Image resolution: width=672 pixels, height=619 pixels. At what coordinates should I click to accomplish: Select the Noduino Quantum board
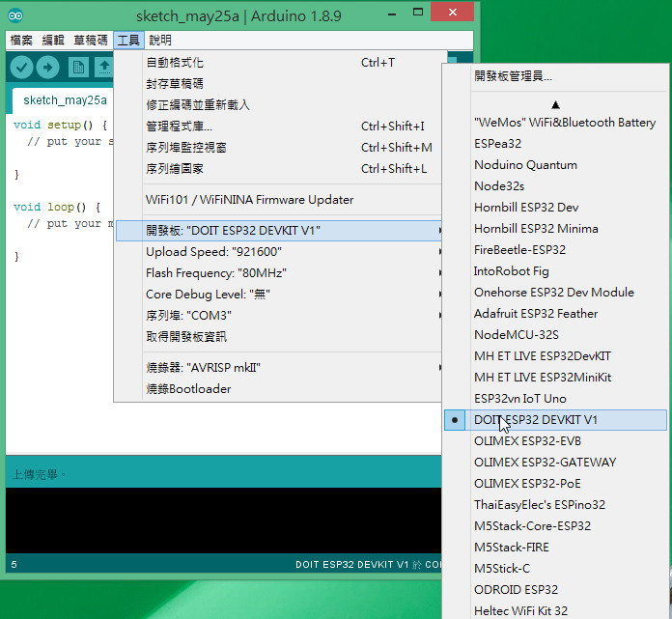[556, 165]
